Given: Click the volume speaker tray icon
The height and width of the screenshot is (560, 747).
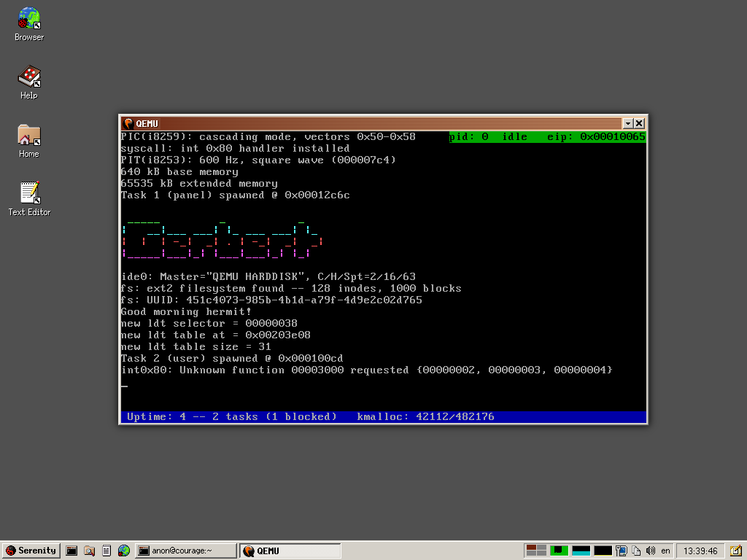Looking at the screenshot, I should coord(650,551).
